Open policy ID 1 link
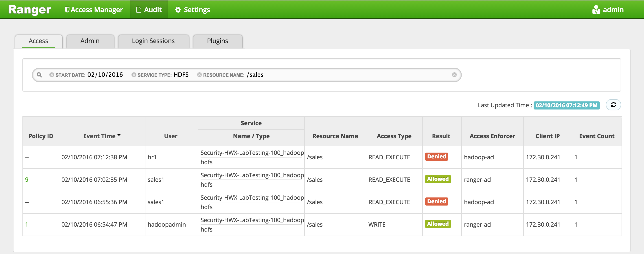This screenshot has width=644, height=254. point(26,225)
